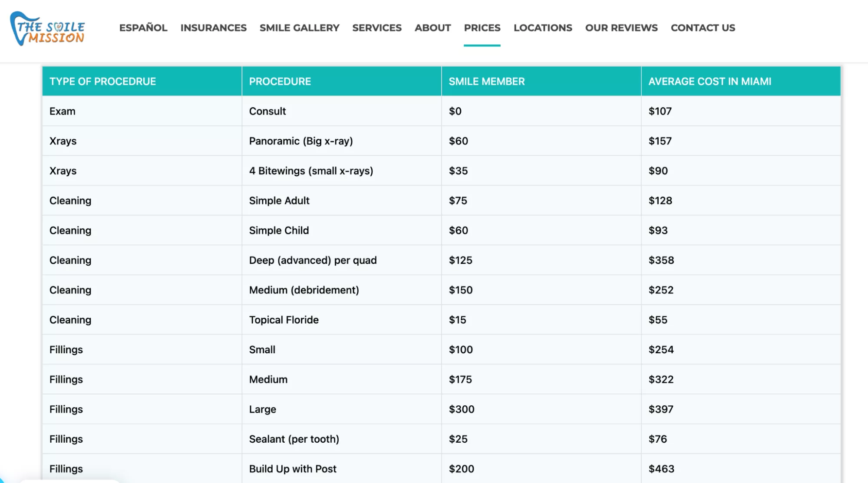The height and width of the screenshot is (483, 868).
Task: Click CONTACT US in the navigation
Action: (x=703, y=27)
